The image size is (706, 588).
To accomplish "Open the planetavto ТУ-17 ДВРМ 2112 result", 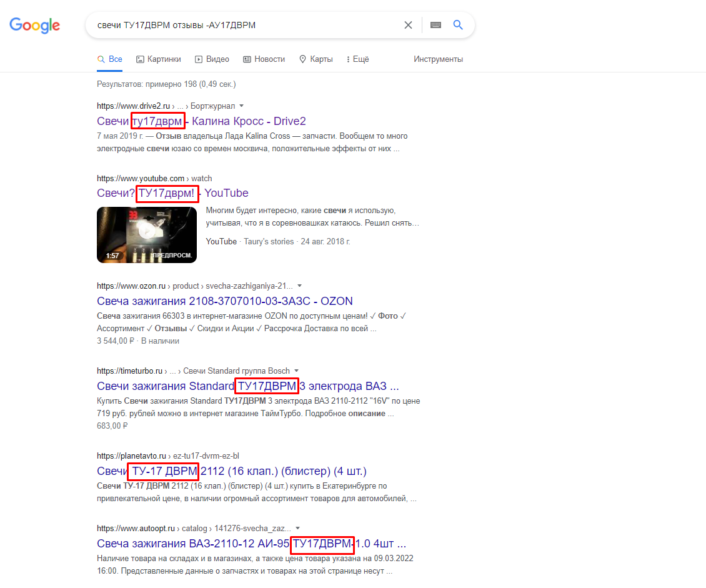I will coord(231,471).
